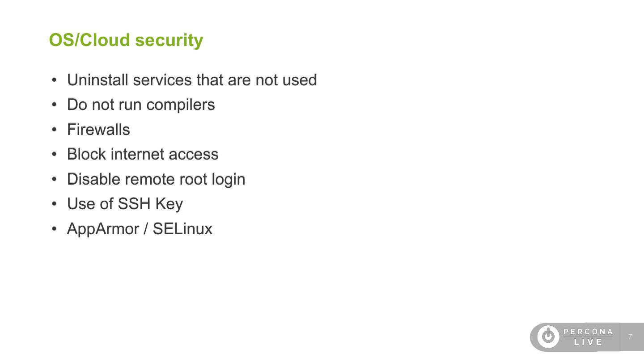The height and width of the screenshot is (362, 644).
Task: Click the 'Disable remote root login' text
Action: coord(156,179)
